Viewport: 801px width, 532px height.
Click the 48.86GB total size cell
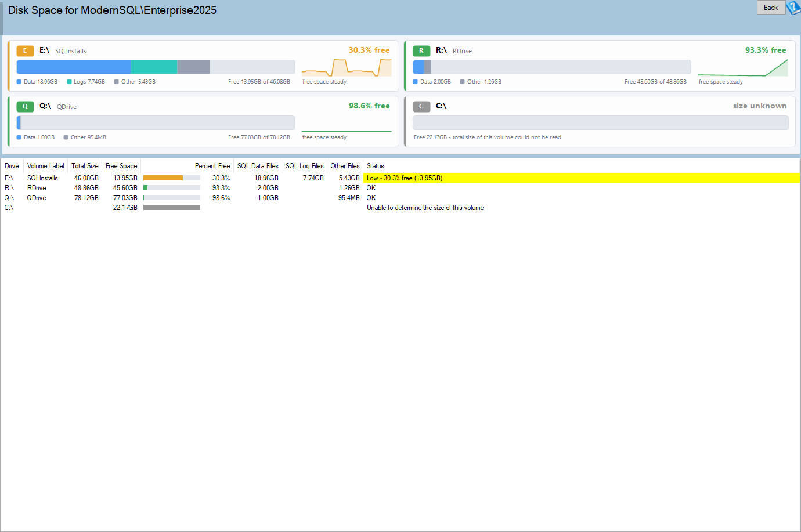(86, 188)
